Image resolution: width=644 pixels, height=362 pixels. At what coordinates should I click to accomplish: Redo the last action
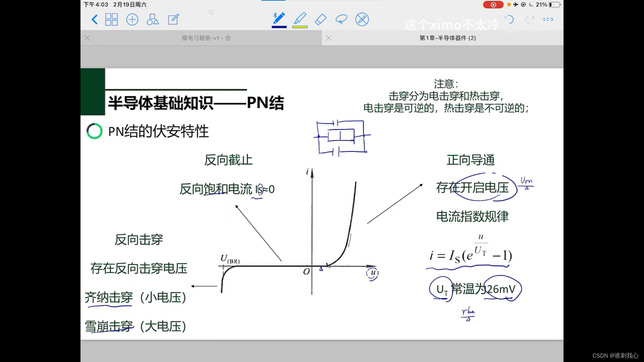tap(530, 19)
